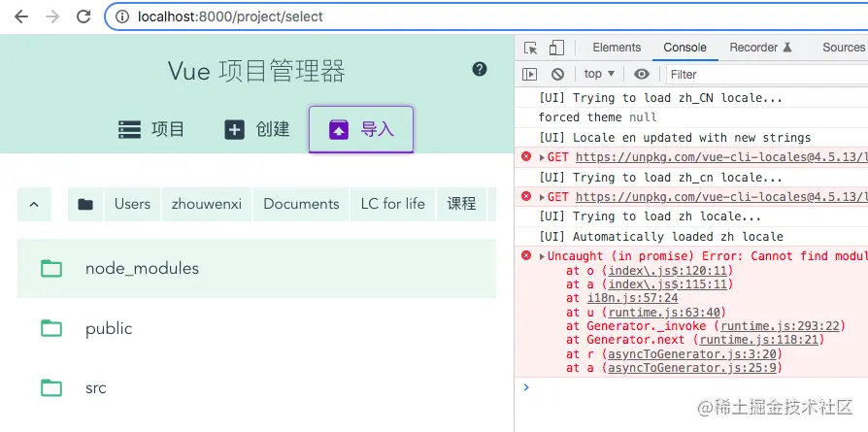
Task: Switch to the 项目 tab
Action: (151, 130)
